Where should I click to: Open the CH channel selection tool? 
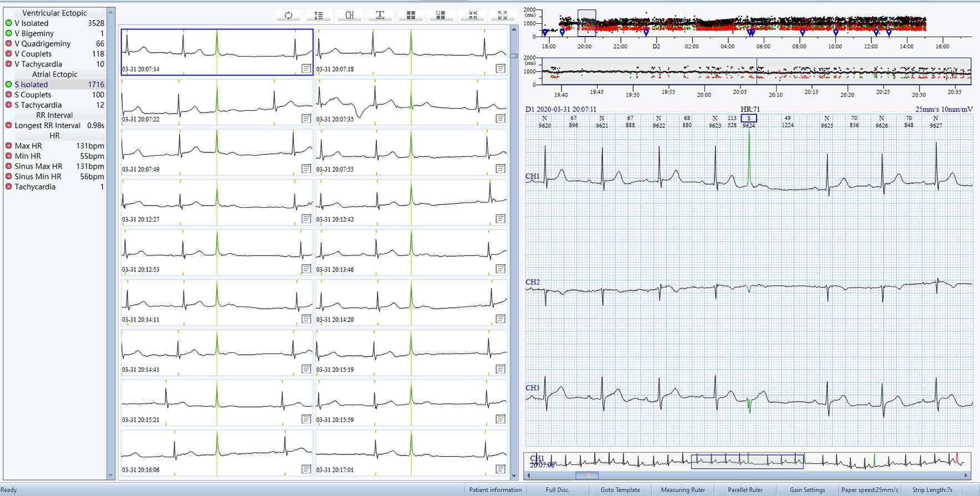tap(349, 16)
